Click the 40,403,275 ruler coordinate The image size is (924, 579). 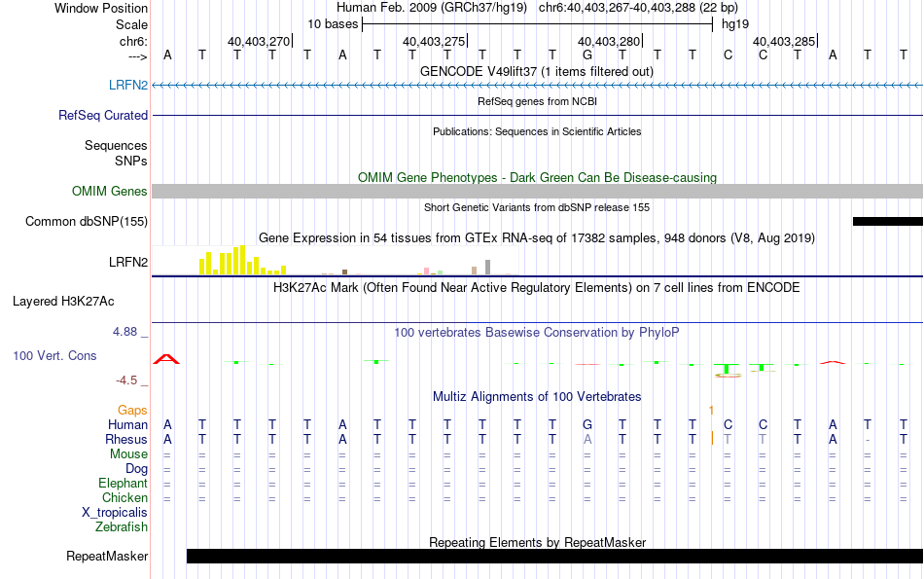[x=434, y=41]
